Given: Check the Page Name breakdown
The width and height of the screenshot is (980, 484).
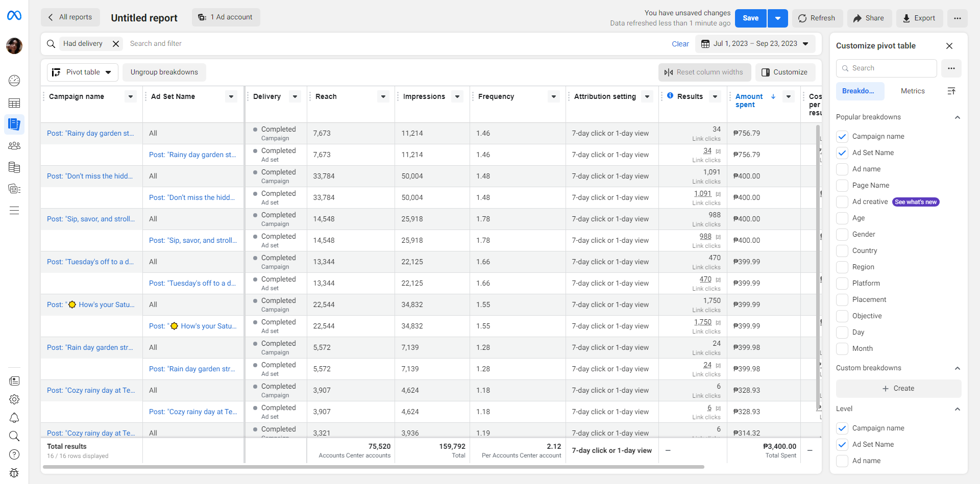Looking at the screenshot, I should point(843,186).
